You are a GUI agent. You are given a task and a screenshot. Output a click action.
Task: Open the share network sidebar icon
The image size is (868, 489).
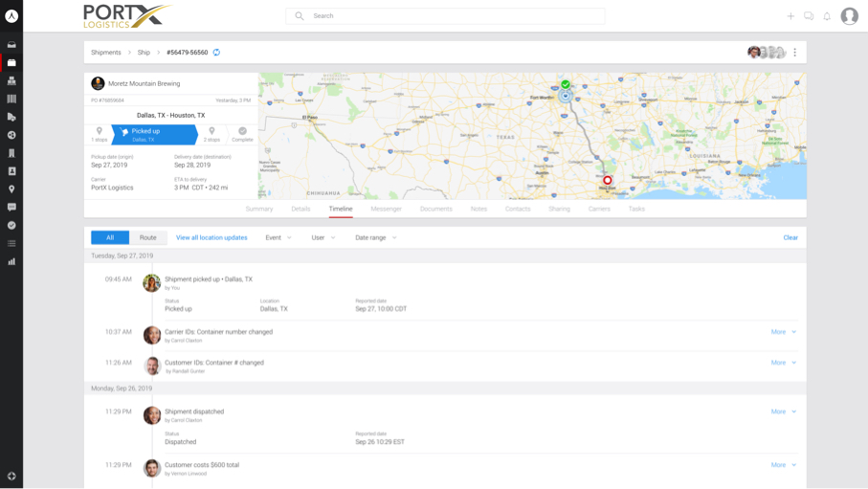(x=11, y=135)
